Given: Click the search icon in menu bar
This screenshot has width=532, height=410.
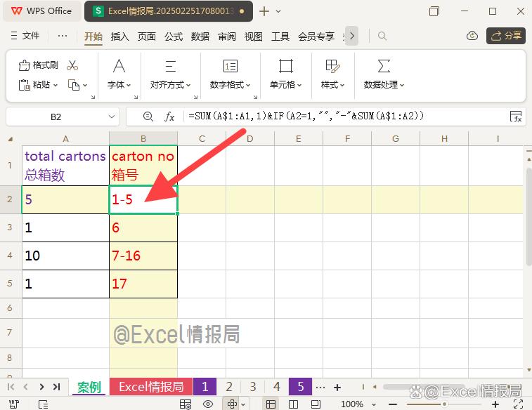Looking at the screenshot, I should tap(382, 36).
